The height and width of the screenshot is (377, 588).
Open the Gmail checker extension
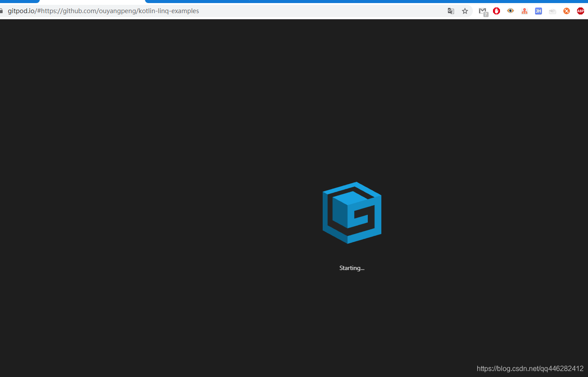(483, 11)
